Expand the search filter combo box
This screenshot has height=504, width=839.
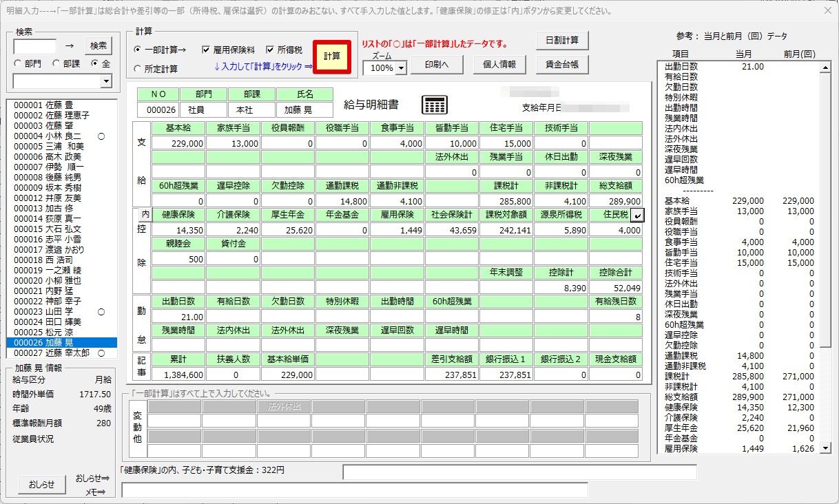click(x=106, y=81)
